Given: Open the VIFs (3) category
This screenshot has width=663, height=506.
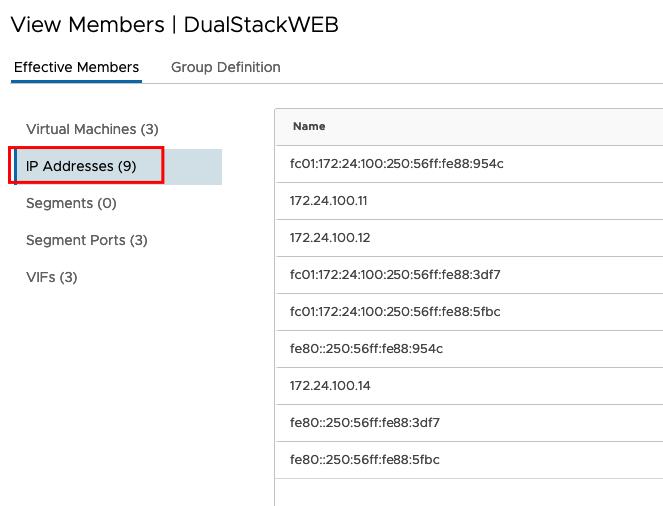Looking at the screenshot, I should [52, 277].
